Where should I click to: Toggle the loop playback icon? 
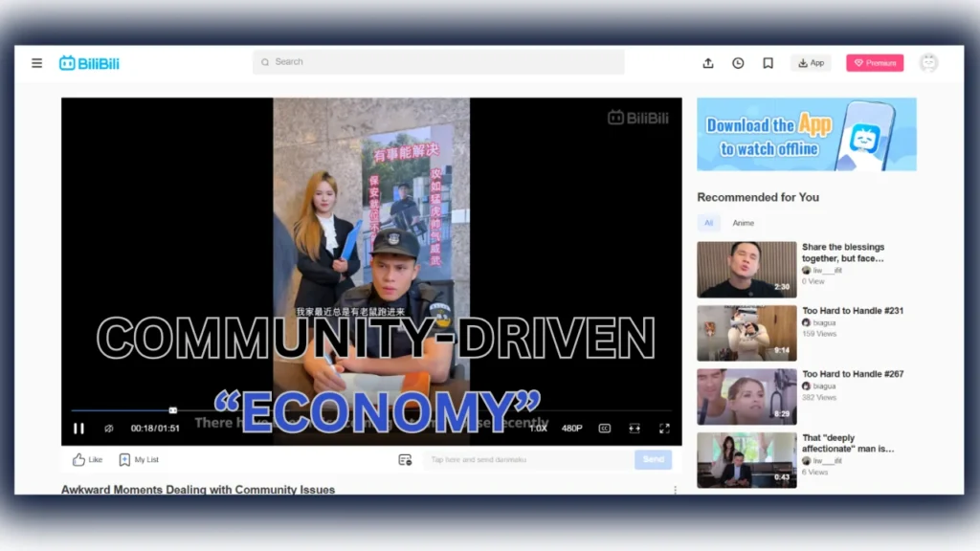(109, 429)
